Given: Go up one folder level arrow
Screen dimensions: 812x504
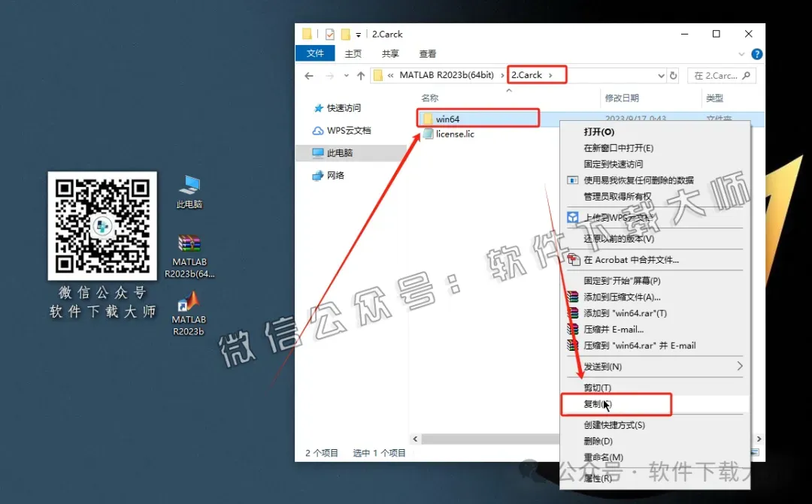Looking at the screenshot, I should (x=361, y=76).
